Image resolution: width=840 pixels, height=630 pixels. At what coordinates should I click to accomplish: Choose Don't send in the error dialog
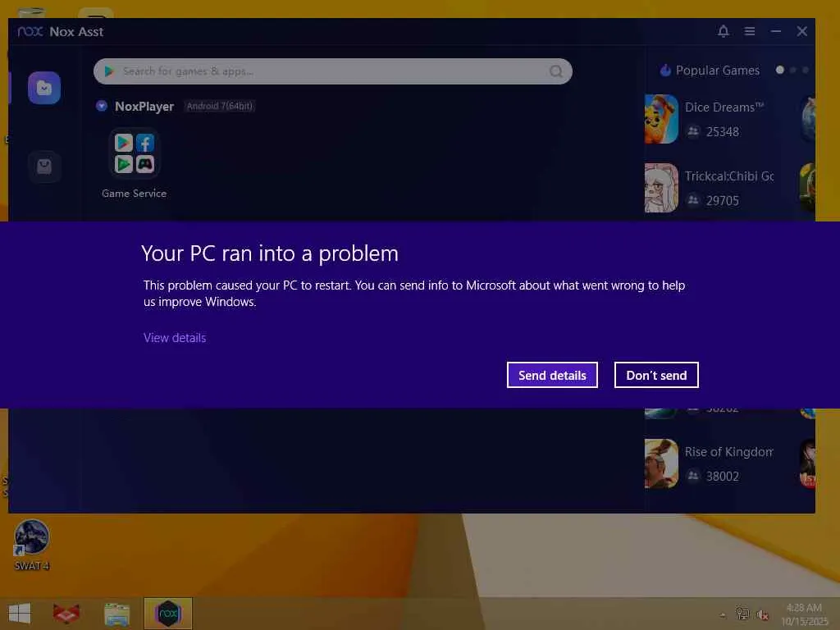click(656, 375)
